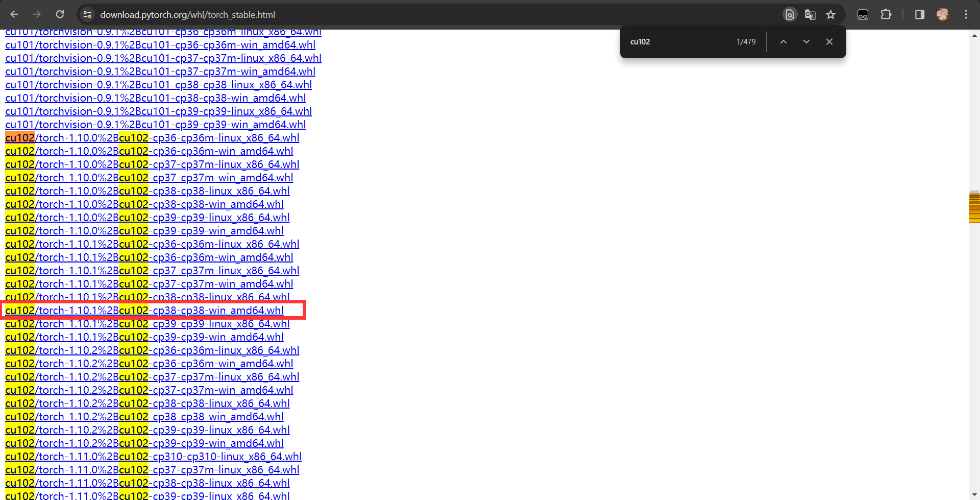Open torch-1.10.1 cu102 cp36m linux link
Screen dimensions: 980x500
pos(152,244)
